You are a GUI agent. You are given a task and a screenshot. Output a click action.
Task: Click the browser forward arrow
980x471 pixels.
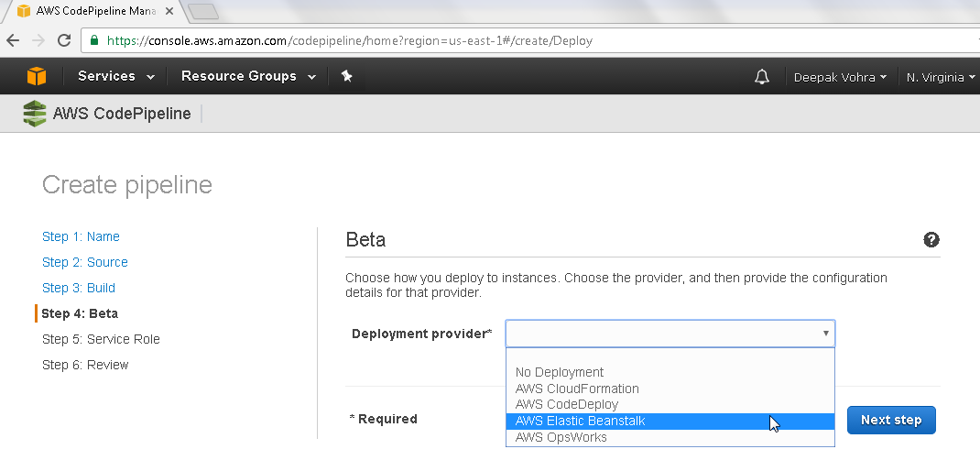coord(38,40)
